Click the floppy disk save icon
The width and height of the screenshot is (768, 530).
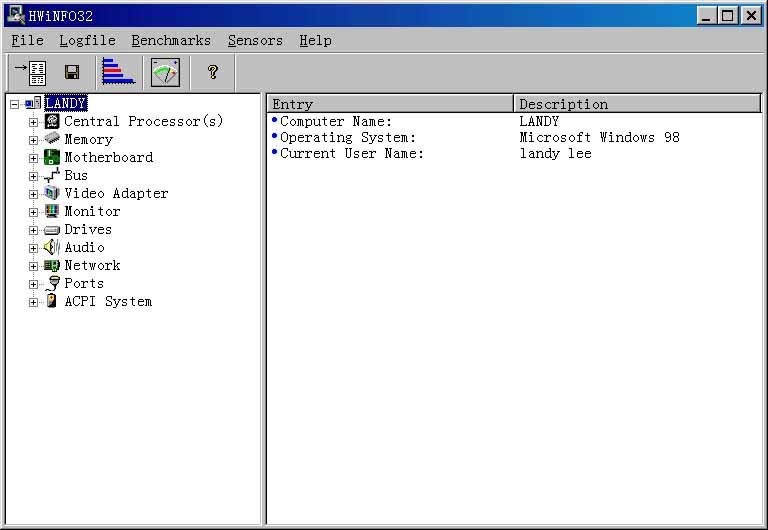point(72,72)
